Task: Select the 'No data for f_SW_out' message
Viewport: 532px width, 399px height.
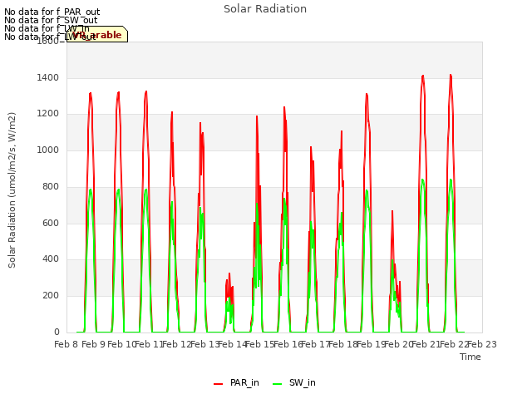Action: click(51, 20)
